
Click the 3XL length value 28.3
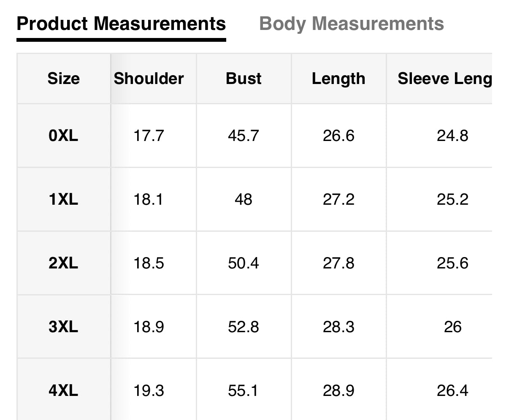tap(338, 327)
